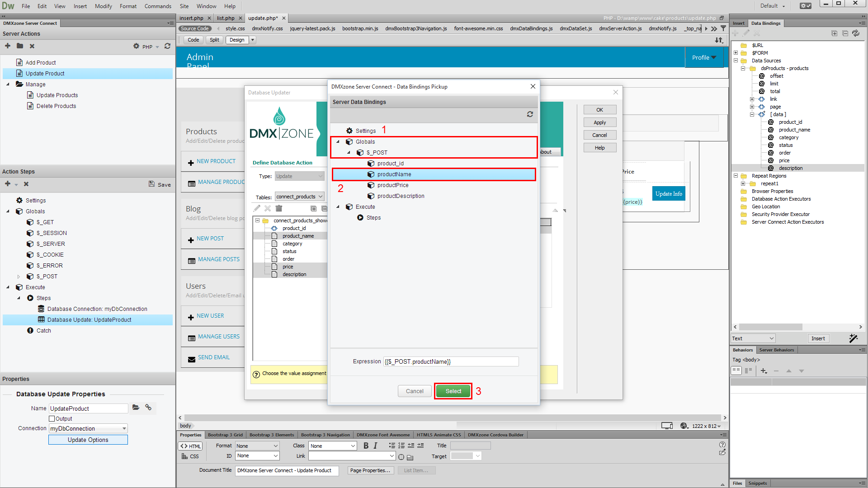The width and height of the screenshot is (868, 488).
Task: Refresh Server Data Bindings in pickup dialog
Action: tap(530, 114)
